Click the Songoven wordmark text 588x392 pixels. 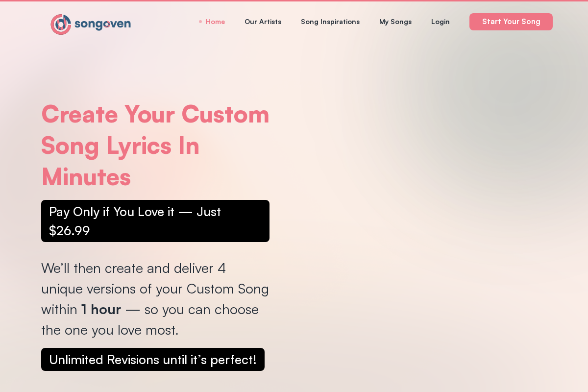click(103, 24)
